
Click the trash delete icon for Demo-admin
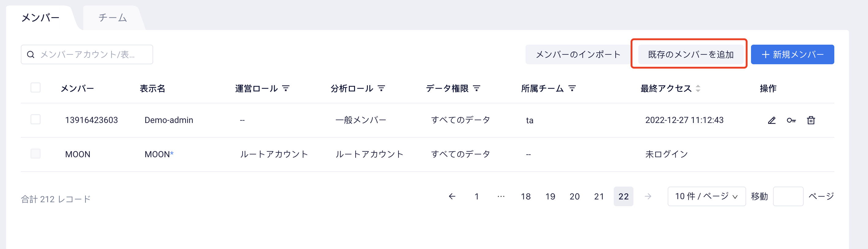[x=811, y=120]
